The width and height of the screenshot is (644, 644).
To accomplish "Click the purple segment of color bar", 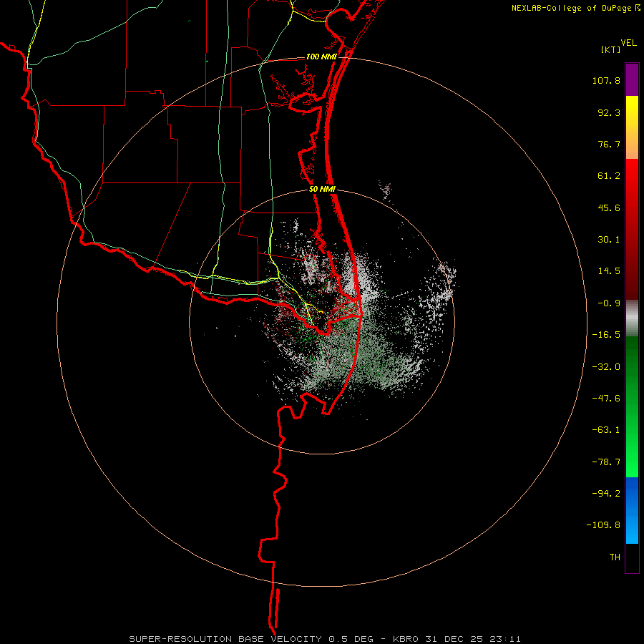I will pyautogui.click(x=632, y=79).
